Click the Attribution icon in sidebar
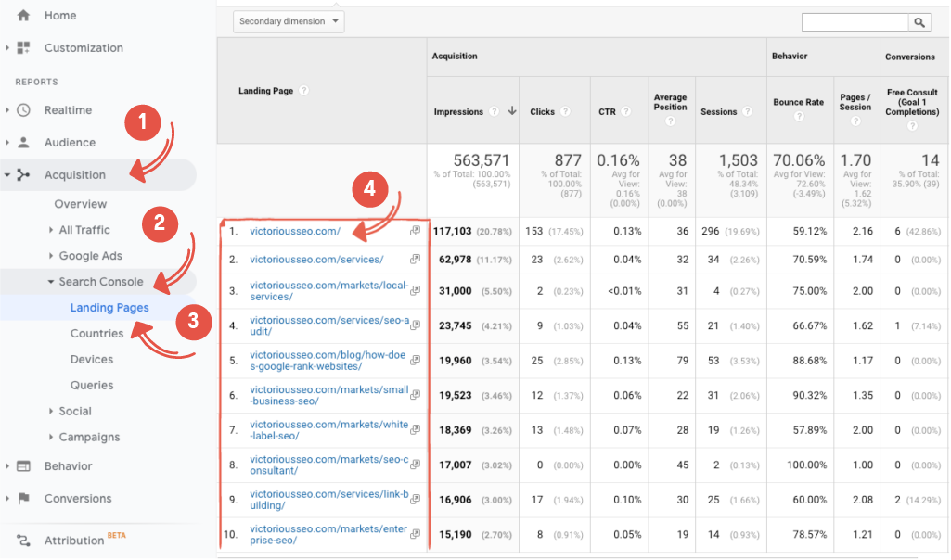This screenshot has width=951, height=560. pos(23,541)
